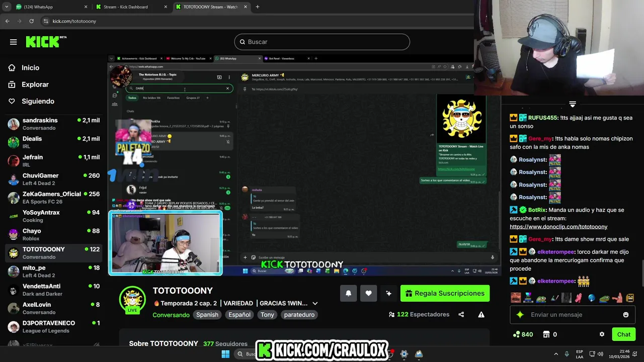Open chat settings gear icon
Screen dimensions: 644x362
click(602, 334)
